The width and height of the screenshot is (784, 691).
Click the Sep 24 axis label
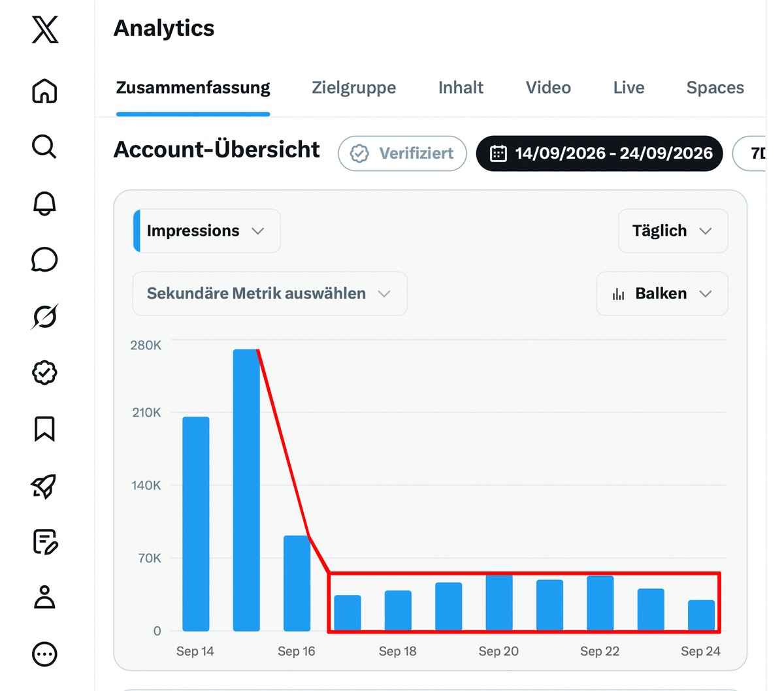pos(701,651)
